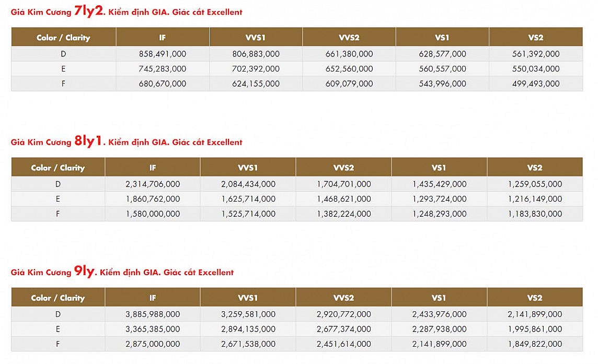Screen dimensions: 598x364
Task: Click the VS1 header in the 7ly2 table
Action: (442, 37)
